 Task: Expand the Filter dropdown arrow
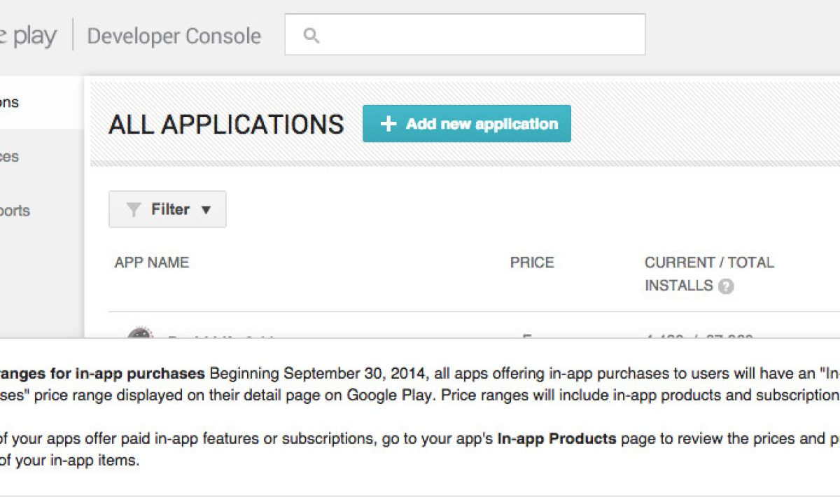tap(206, 210)
